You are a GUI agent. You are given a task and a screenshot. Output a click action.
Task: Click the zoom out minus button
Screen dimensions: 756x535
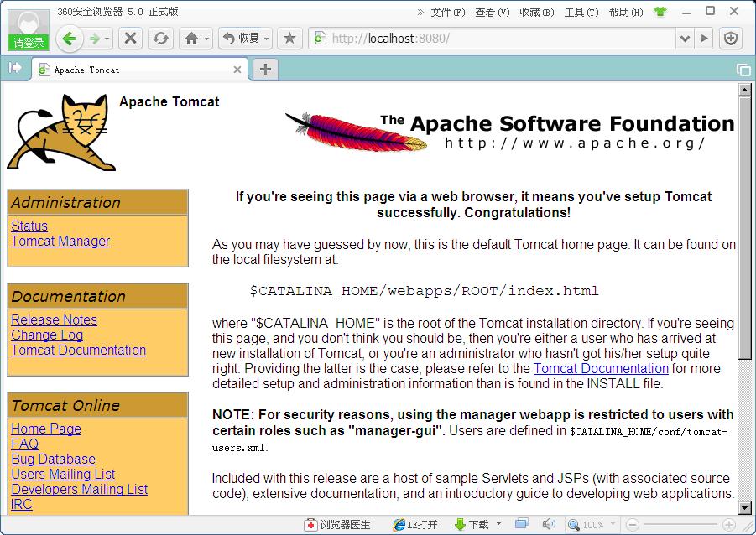click(633, 524)
